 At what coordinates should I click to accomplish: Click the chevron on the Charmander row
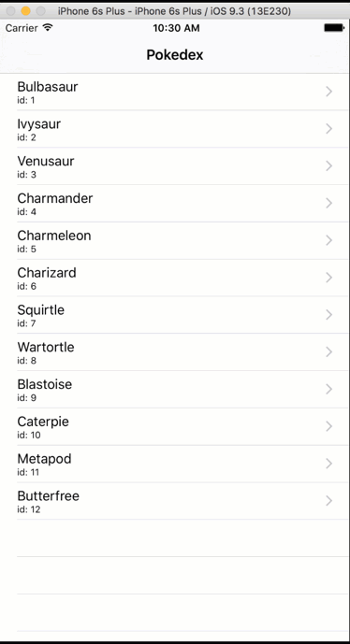(329, 204)
